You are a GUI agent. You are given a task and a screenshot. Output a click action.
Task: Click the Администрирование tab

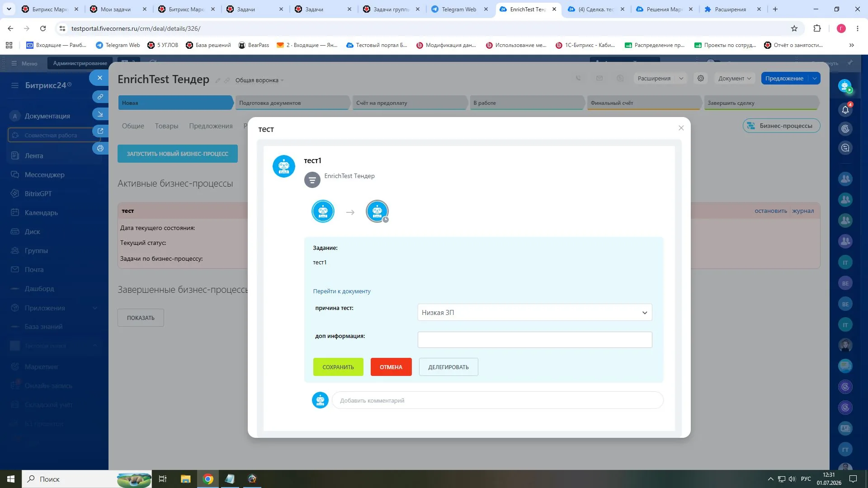80,63
